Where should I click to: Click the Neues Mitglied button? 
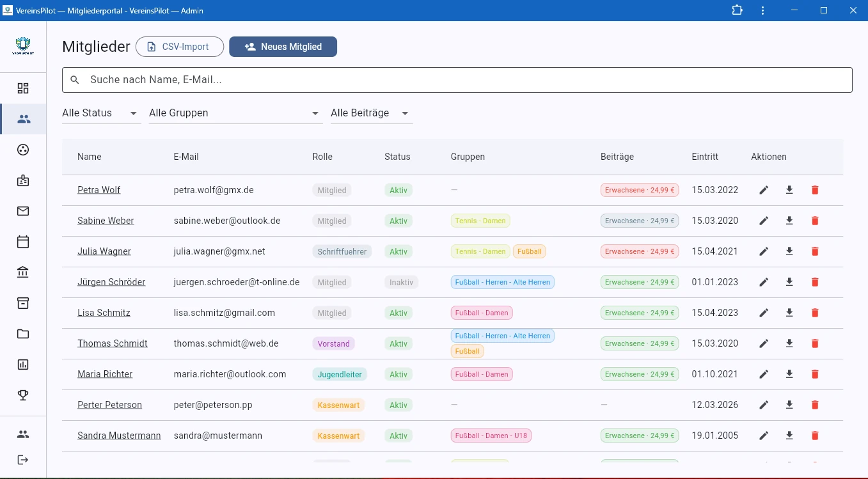pos(283,47)
